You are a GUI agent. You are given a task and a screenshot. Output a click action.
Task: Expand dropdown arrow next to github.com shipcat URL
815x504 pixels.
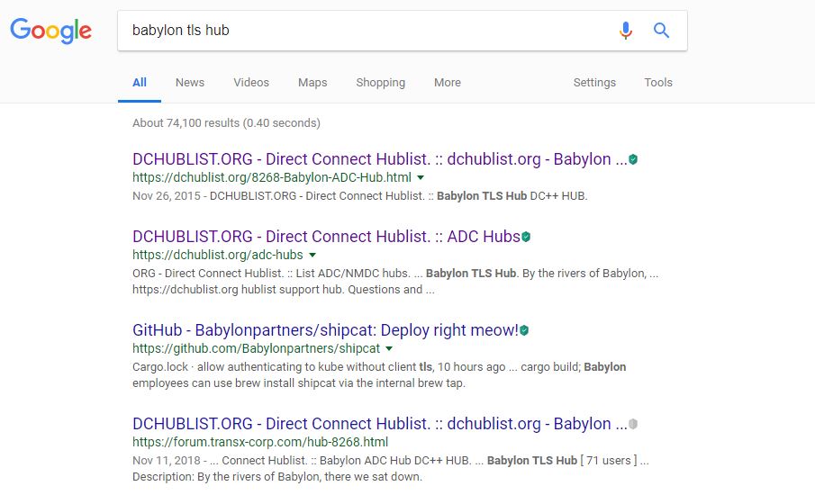point(389,348)
